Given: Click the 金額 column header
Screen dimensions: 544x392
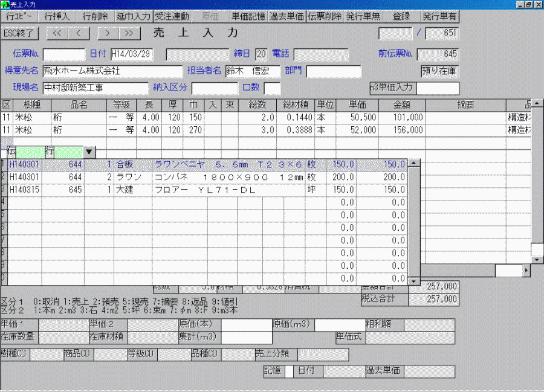Looking at the screenshot, I should (x=402, y=105).
